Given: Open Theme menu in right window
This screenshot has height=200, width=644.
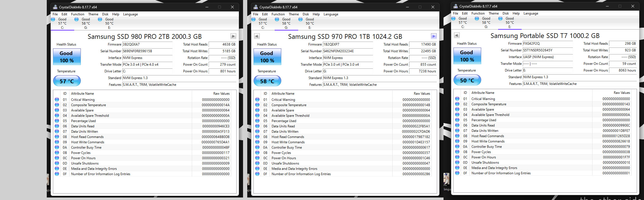Looking at the screenshot, I should [494, 13].
